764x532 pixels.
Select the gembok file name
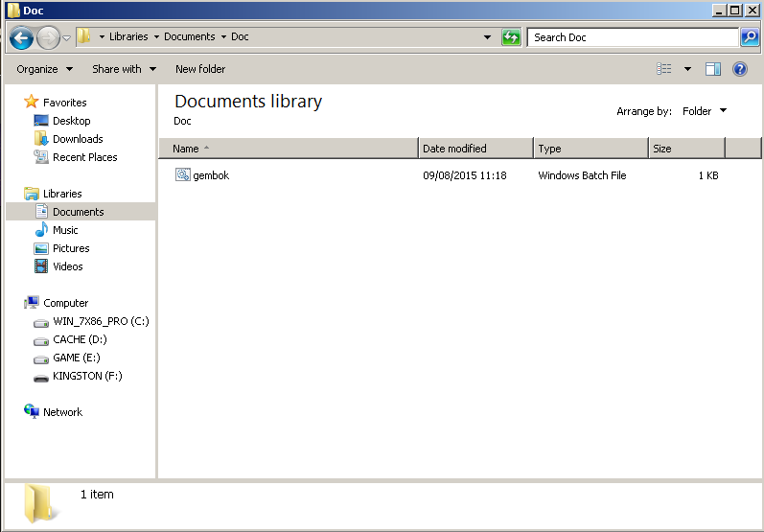pyautogui.click(x=211, y=175)
